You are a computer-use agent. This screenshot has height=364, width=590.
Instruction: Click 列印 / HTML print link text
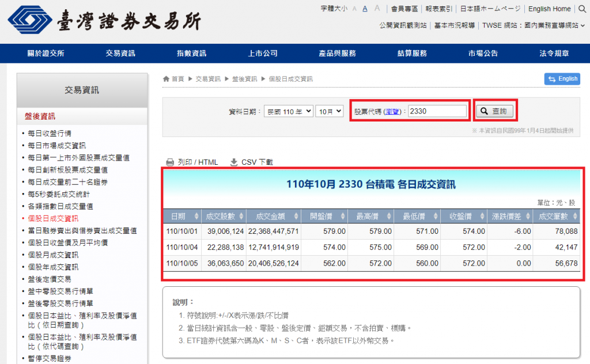(198, 162)
